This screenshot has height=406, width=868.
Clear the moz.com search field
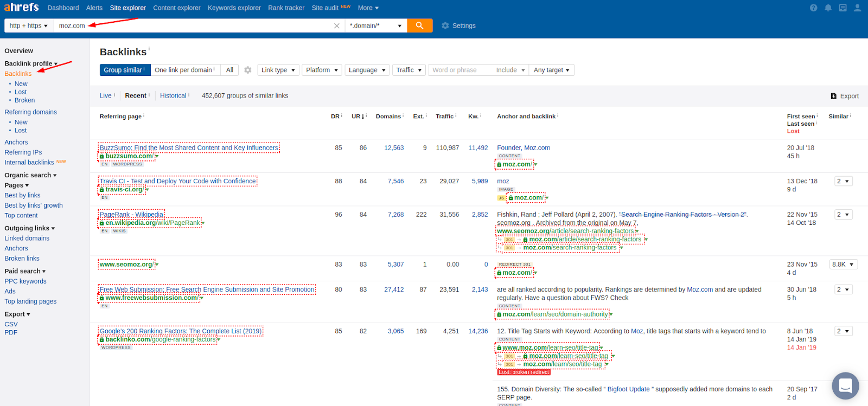click(336, 25)
